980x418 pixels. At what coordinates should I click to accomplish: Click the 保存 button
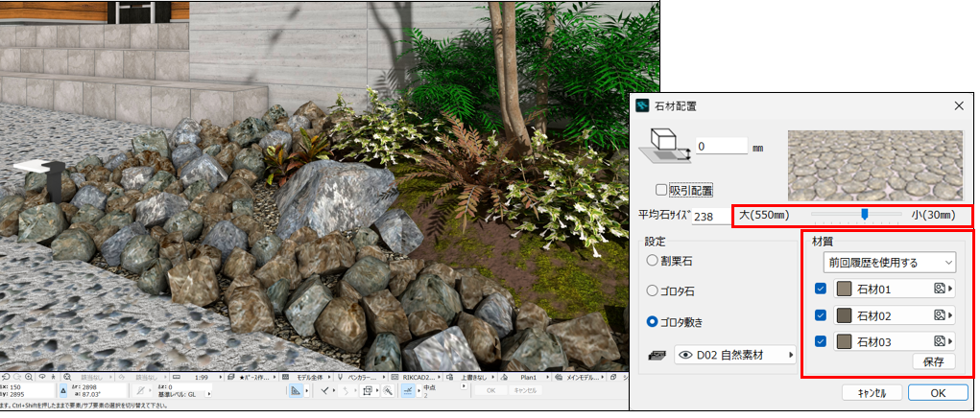tap(933, 361)
